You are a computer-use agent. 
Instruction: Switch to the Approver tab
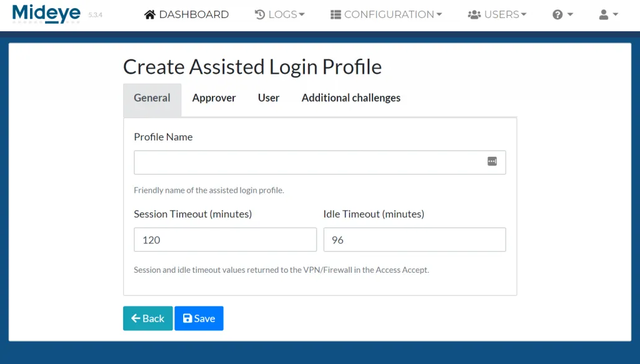[214, 98]
